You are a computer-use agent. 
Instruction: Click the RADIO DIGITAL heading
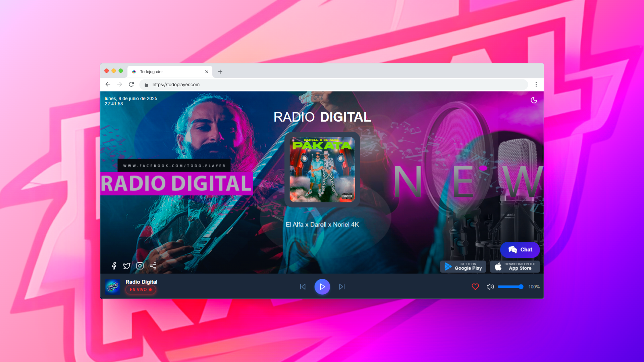[x=322, y=117]
